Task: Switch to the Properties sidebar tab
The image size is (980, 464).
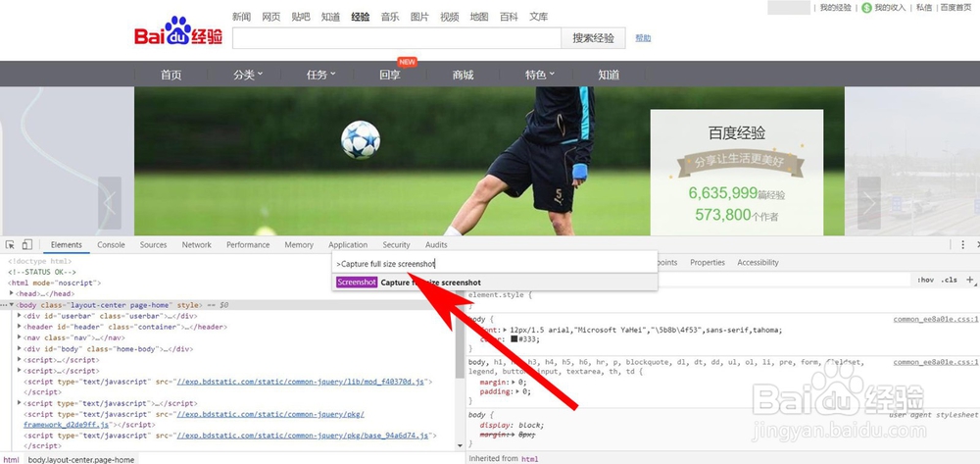Action: click(x=708, y=263)
